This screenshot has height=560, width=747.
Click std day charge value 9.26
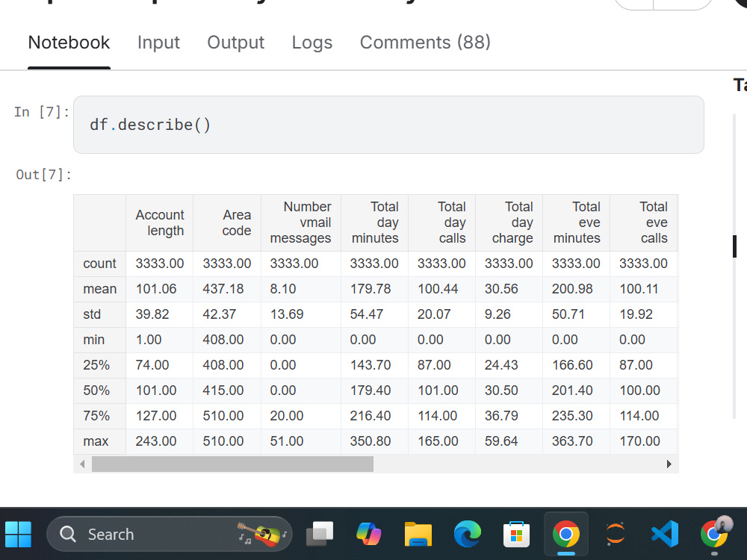(498, 314)
